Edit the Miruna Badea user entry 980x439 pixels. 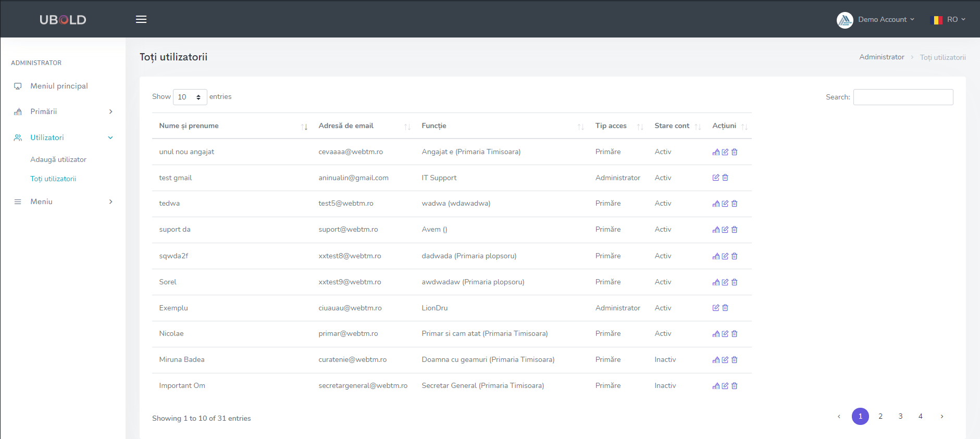pos(725,360)
